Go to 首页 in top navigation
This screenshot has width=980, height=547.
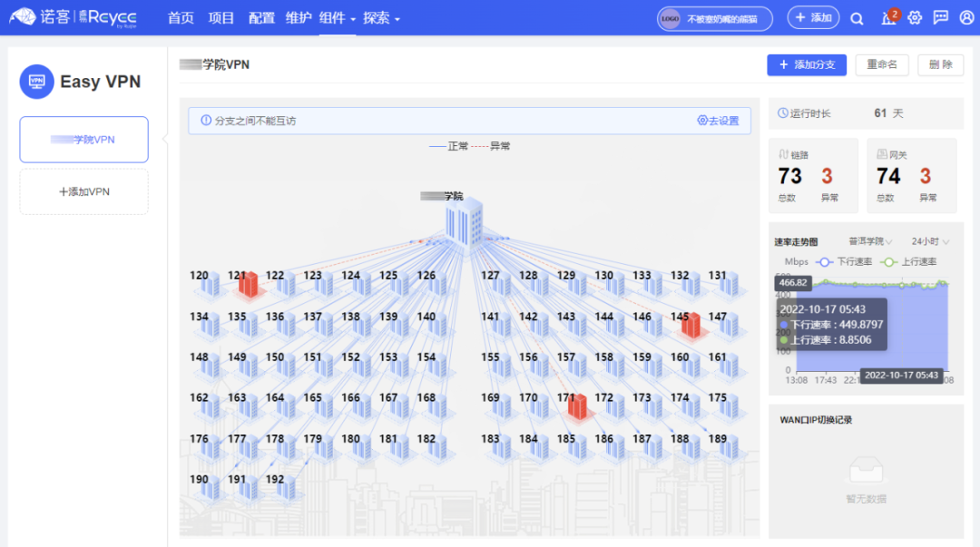181,18
